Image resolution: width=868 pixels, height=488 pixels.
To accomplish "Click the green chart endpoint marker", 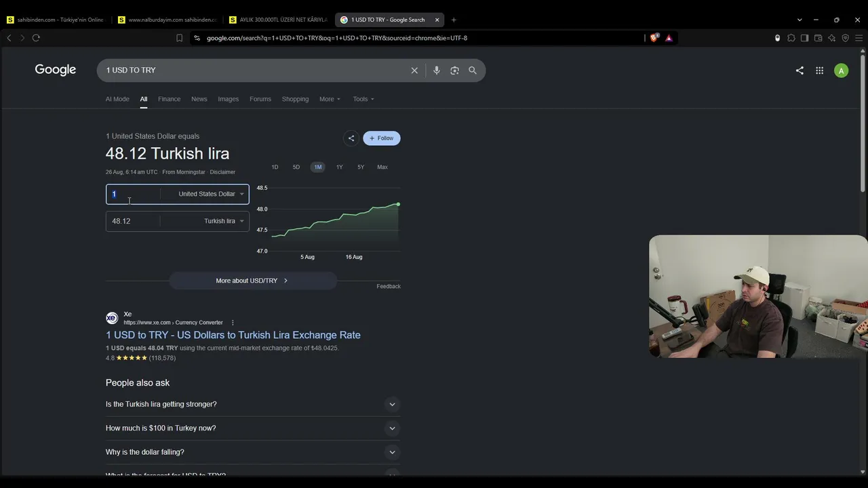I will pyautogui.click(x=398, y=204).
